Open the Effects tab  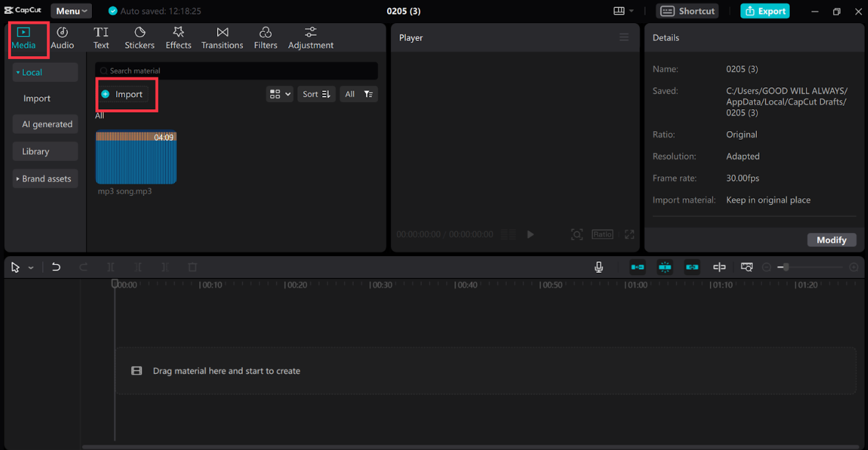(179, 38)
